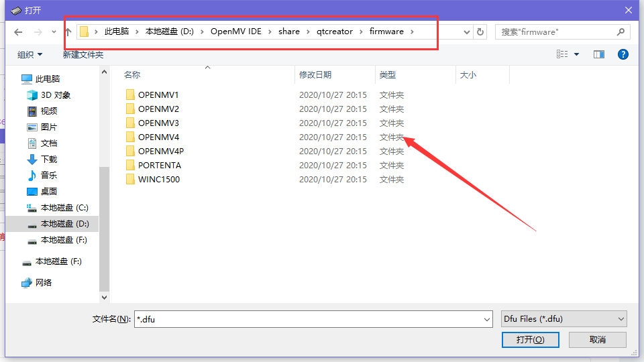
Task: Click OPENMV1 date 2020/10/27 20:15
Action: (x=333, y=95)
